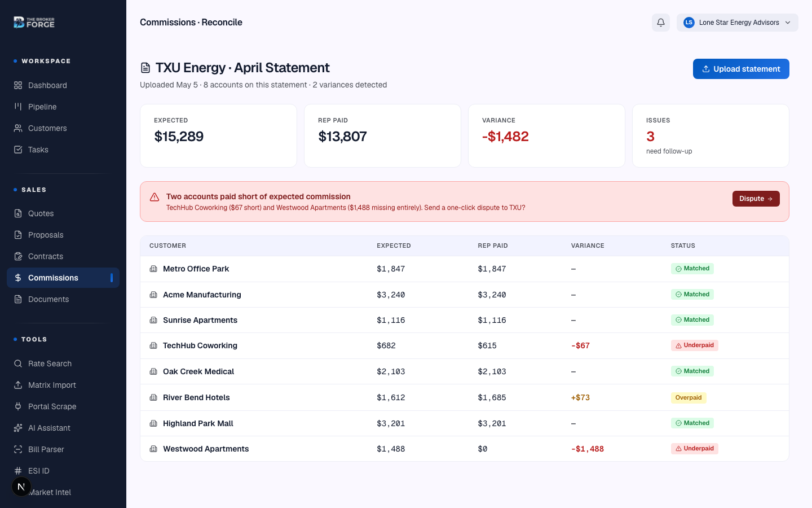Go to the Contracts menu item

click(x=63, y=256)
